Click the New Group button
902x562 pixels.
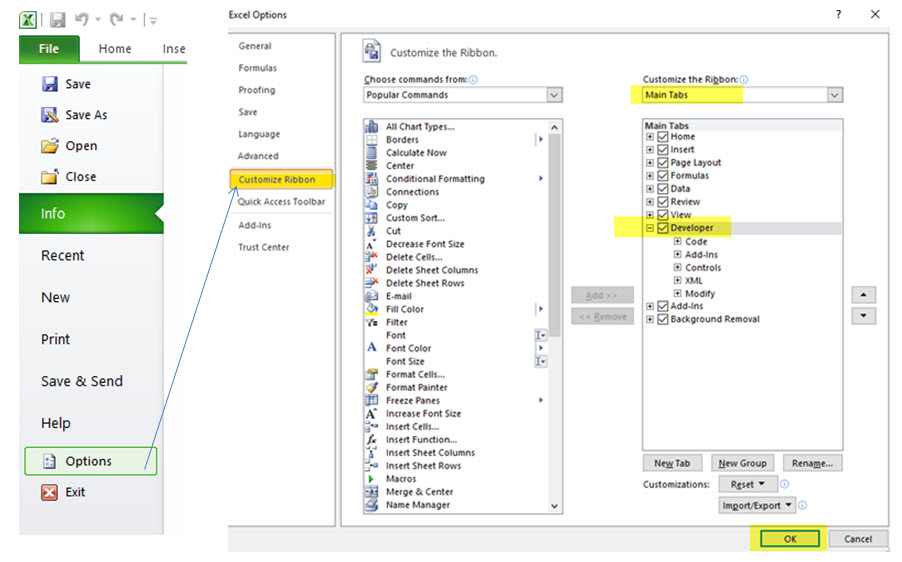tap(742, 463)
